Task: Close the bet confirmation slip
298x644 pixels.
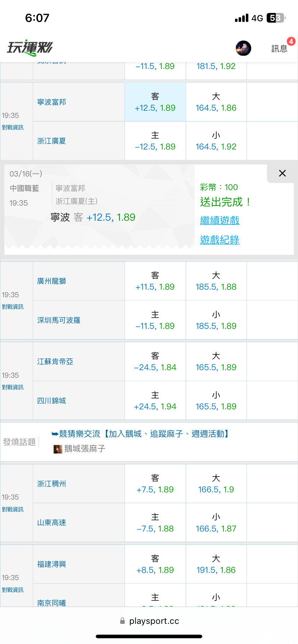Action: point(283,173)
